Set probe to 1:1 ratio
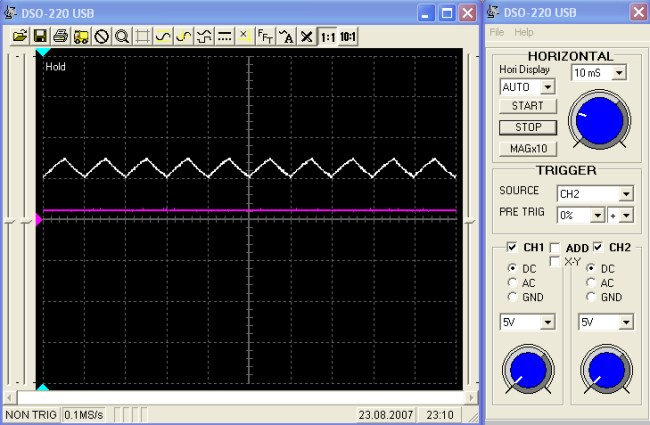 327,36
